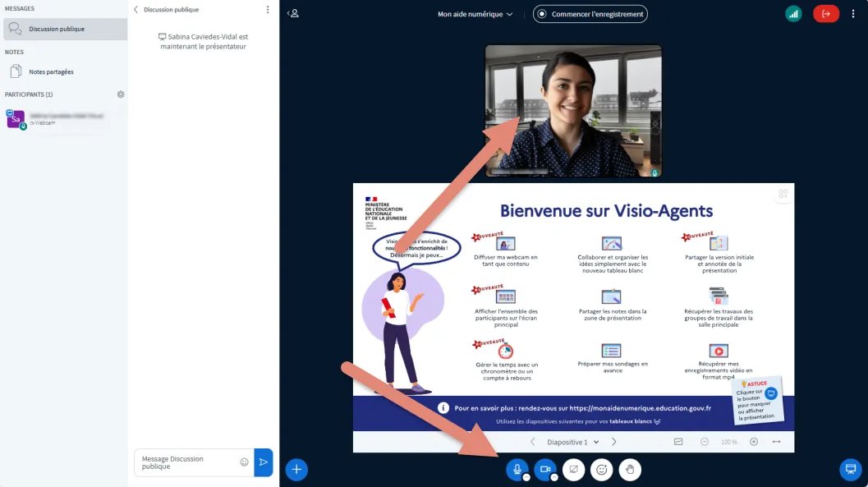Open the emoji picker in chat box
This screenshot has height=487, width=868.
pos(244,462)
